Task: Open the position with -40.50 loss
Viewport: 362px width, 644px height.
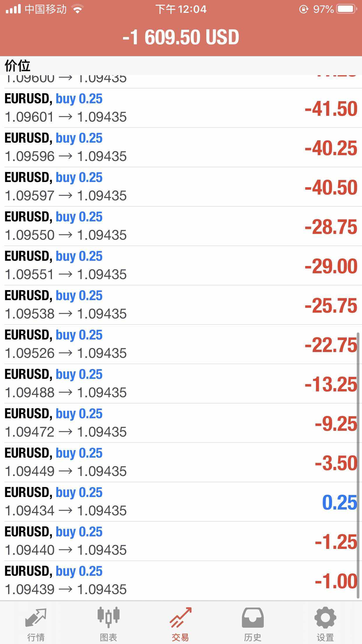Action: coord(181,187)
